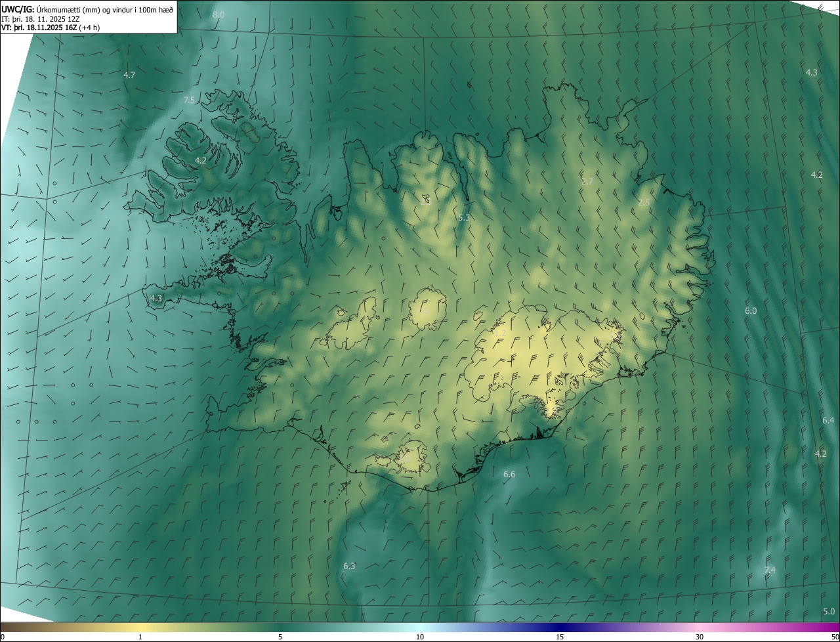Click the 4.2 label over the Westfjords peninsula
Viewport: 840px width, 642px height.
(x=201, y=160)
